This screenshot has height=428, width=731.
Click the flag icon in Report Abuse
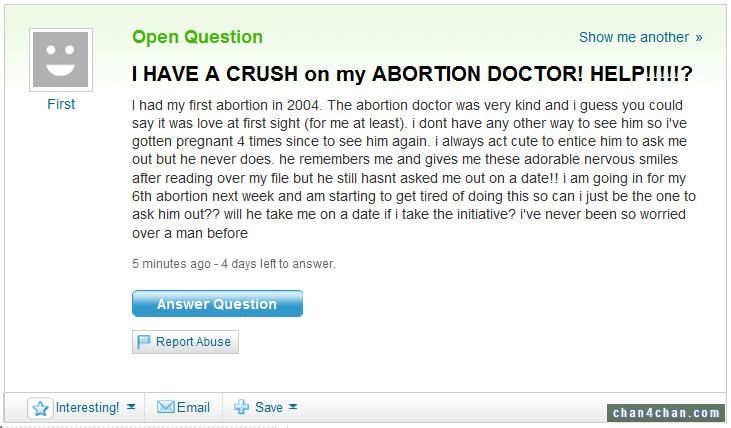click(144, 342)
